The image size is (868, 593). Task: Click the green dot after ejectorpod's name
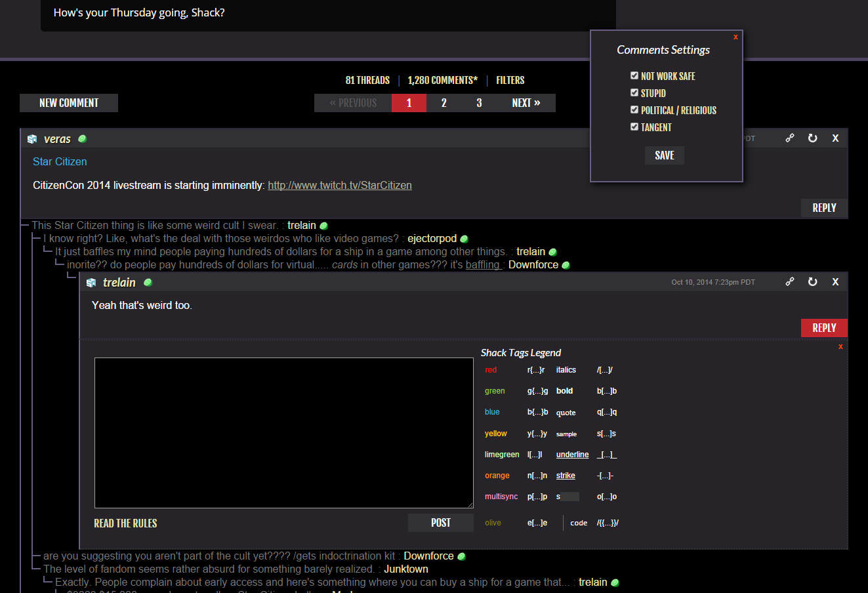[x=464, y=239]
